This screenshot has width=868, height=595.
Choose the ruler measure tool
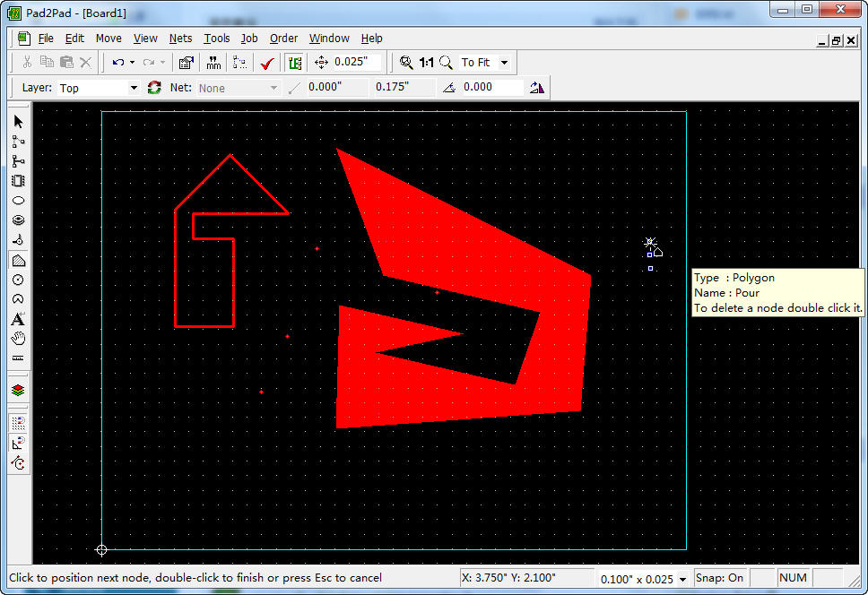click(18, 358)
